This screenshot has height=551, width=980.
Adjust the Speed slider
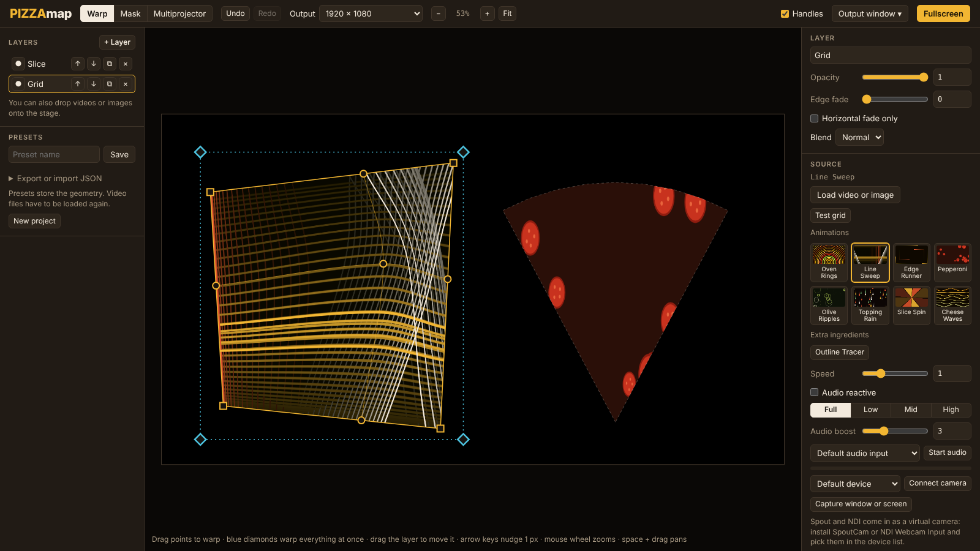pyautogui.click(x=895, y=373)
